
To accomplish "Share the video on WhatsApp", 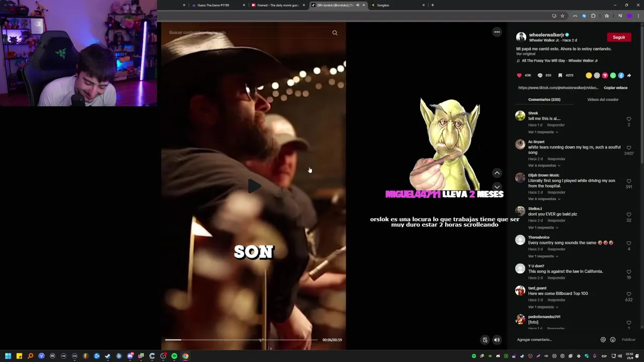I will tap(613, 75).
